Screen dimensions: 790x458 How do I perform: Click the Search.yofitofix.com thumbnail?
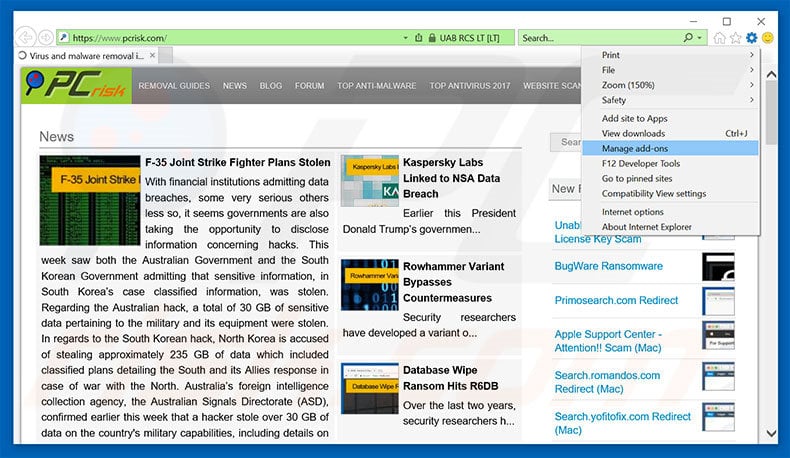[x=718, y=417]
